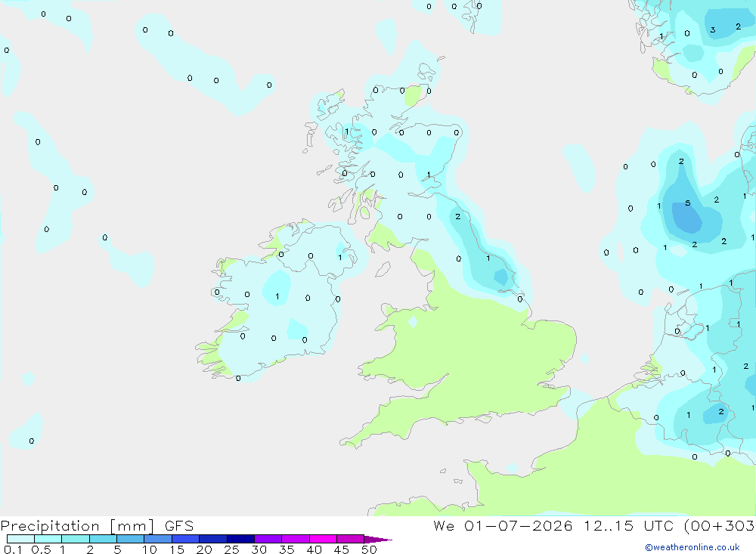Click the 'Precipitation [mm]' title text
This screenshot has width=756, height=554.
click(77, 526)
